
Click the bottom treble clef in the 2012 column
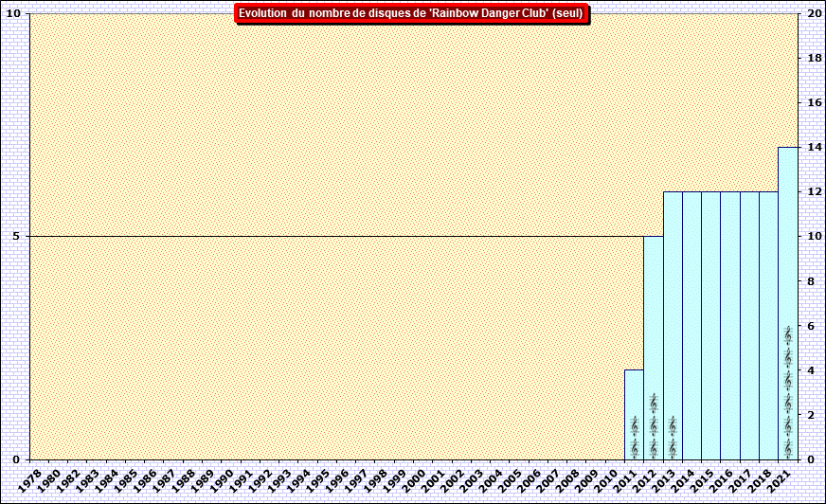click(653, 447)
